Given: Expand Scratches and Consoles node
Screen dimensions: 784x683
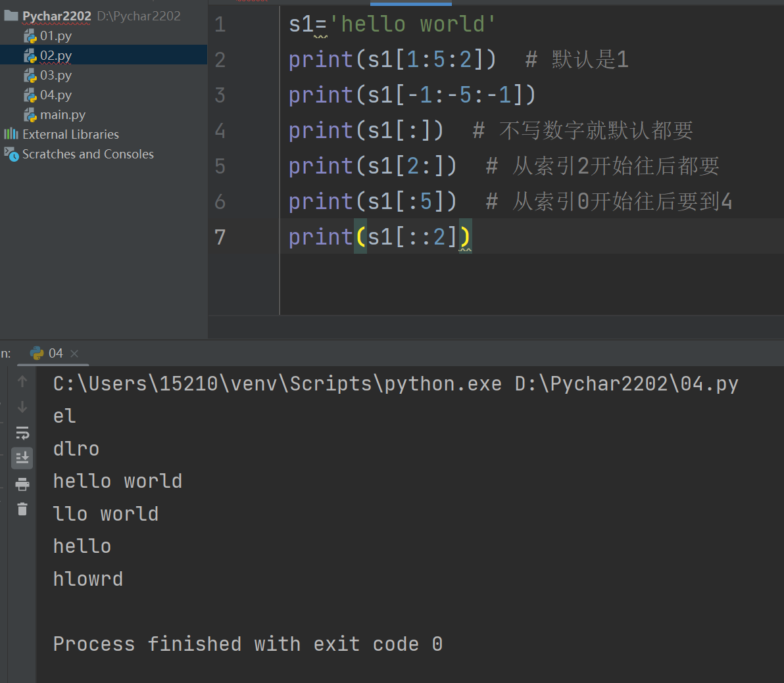Looking at the screenshot, I should pyautogui.click(x=87, y=154).
